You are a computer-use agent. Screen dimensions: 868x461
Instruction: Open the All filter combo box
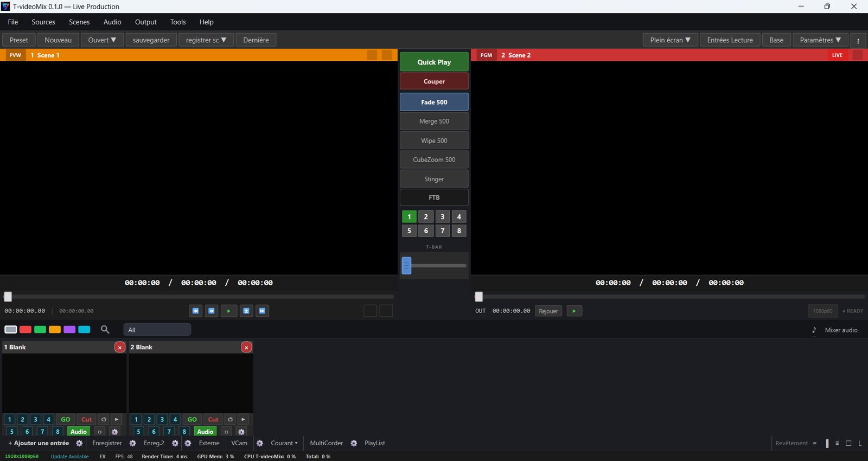coord(157,330)
